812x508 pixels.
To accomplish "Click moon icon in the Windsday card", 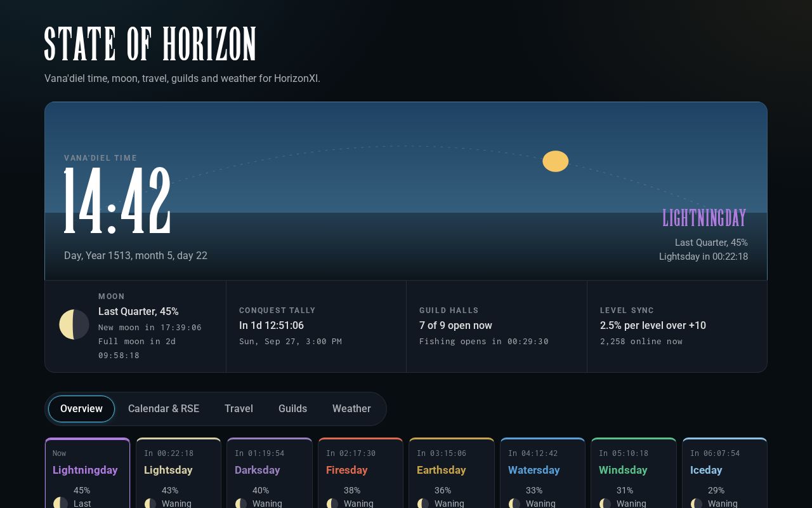I will pyautogui.click(x=605, y=504).
